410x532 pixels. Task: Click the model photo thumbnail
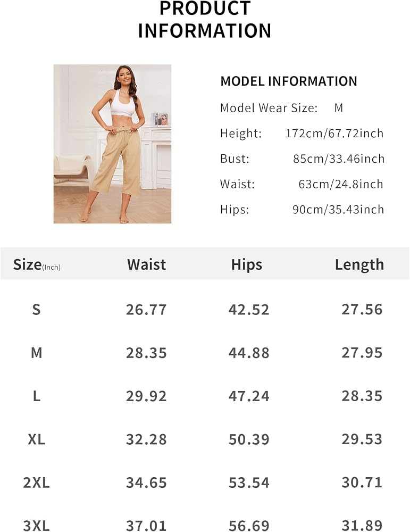pos(112,144)
